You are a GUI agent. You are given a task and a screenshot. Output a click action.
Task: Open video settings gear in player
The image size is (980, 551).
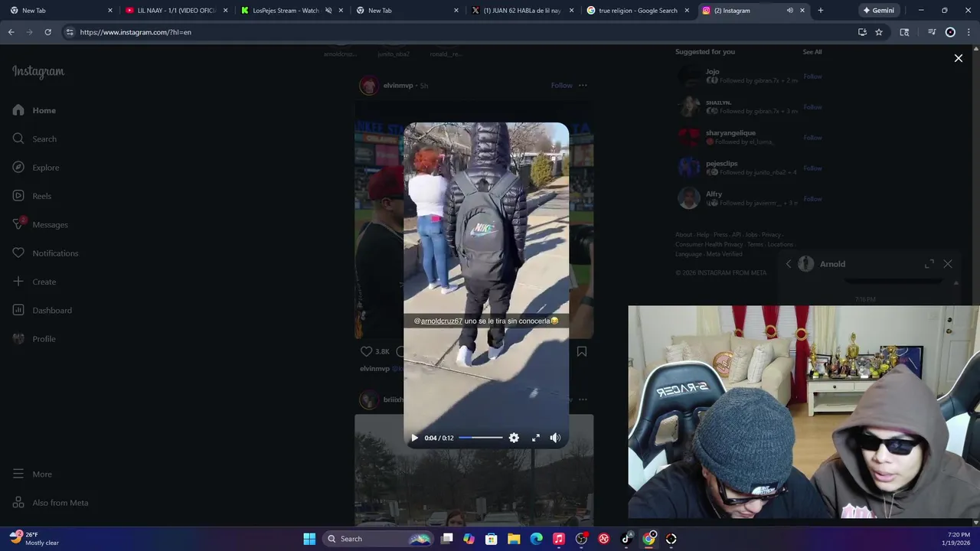(514, 438)
